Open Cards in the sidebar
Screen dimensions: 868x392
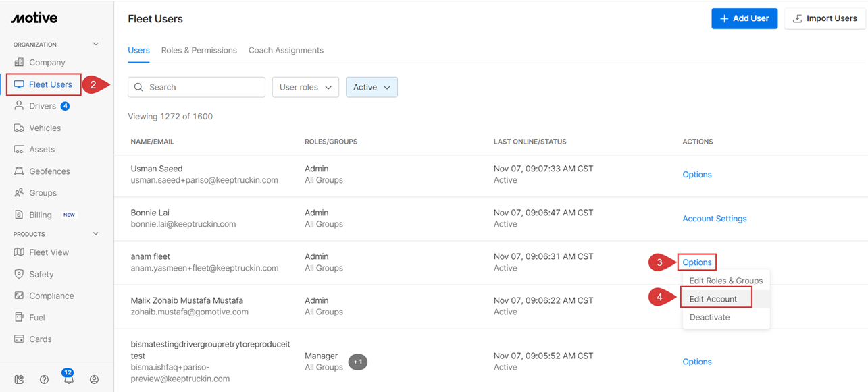pyautogui.click(x=40, y=339)
